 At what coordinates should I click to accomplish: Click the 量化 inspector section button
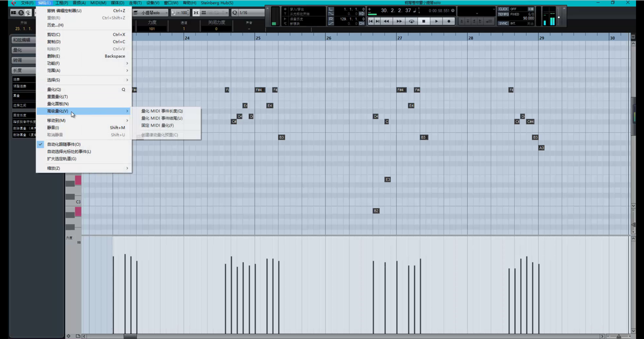(x=23, y=50)
